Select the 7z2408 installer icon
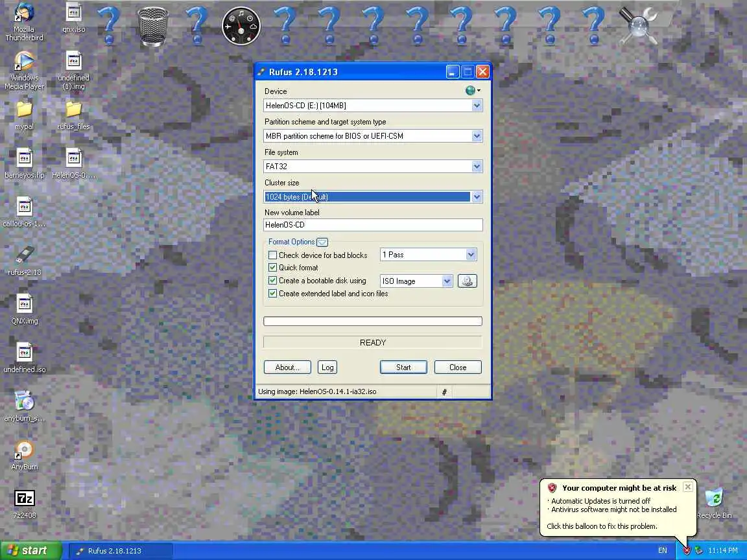The height and width of the screenshot is (560, 747). (x=24, y=504)
